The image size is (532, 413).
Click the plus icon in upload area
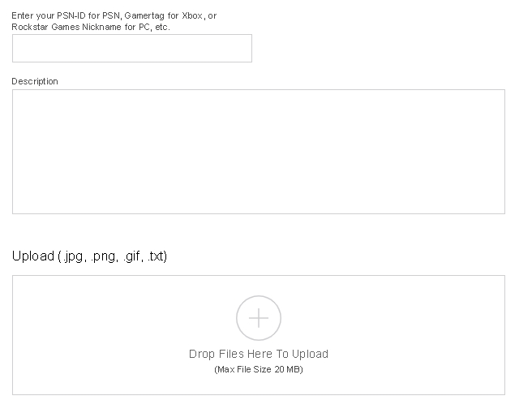[x=258, y=317]
